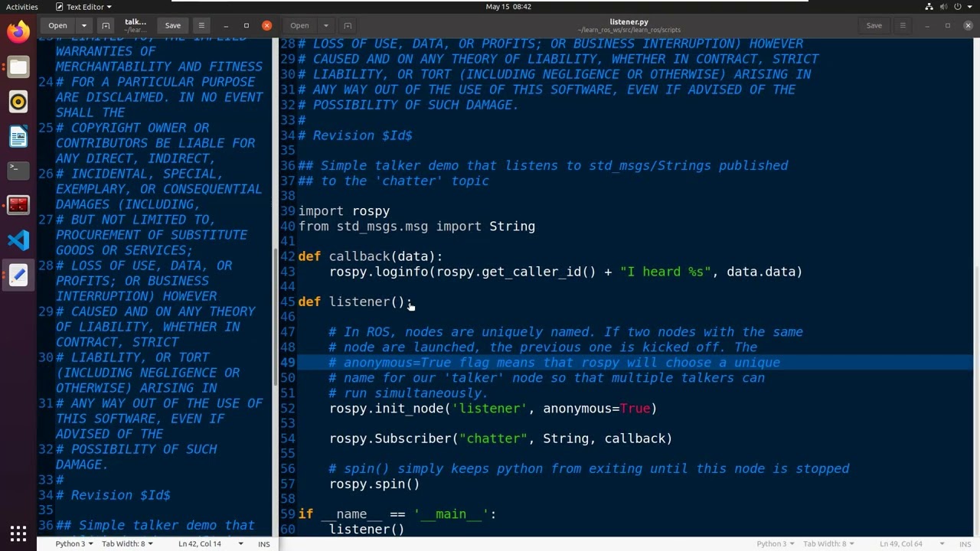Click the rospy.init_node line
This screenshot has width=980, height=551.
493,408
